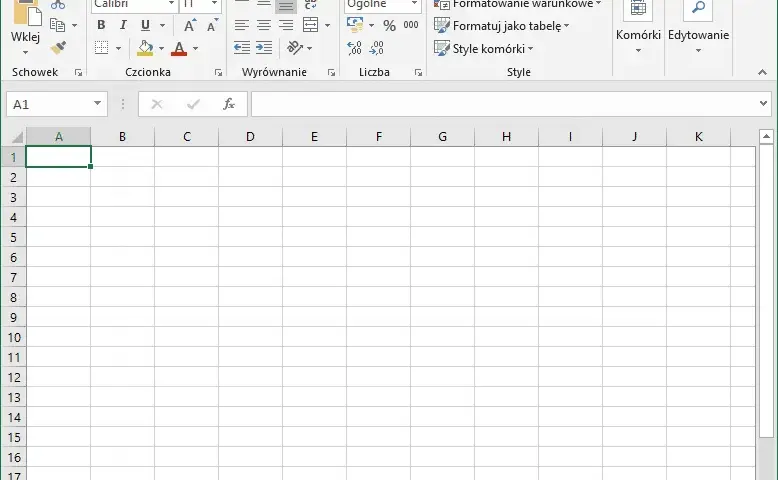Apply the red font color
The width and height of the screenshot is (778, 480).
click(x=179, y=48)
